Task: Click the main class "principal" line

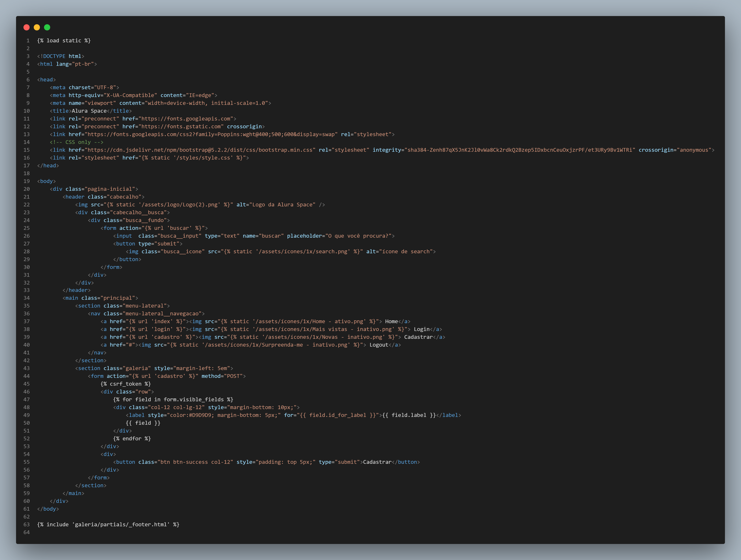Action: 101,298
